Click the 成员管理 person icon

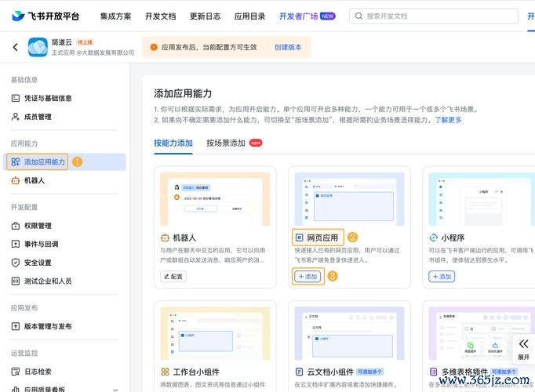(x=16, y=117)
